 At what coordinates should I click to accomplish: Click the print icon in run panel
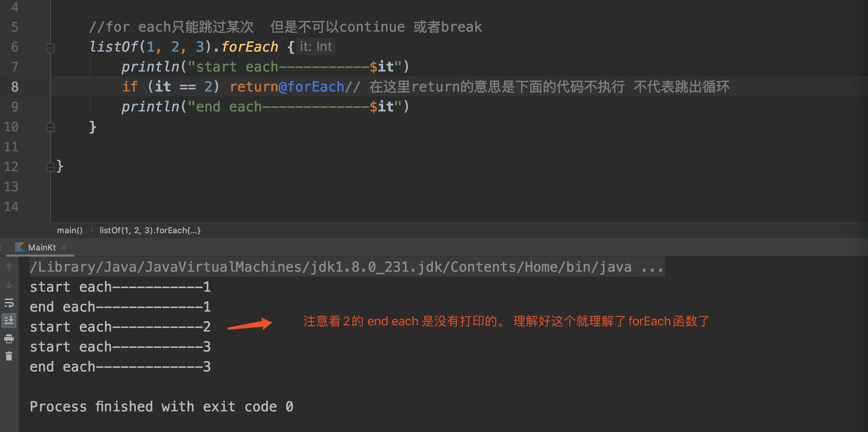[x=9, y=339]
